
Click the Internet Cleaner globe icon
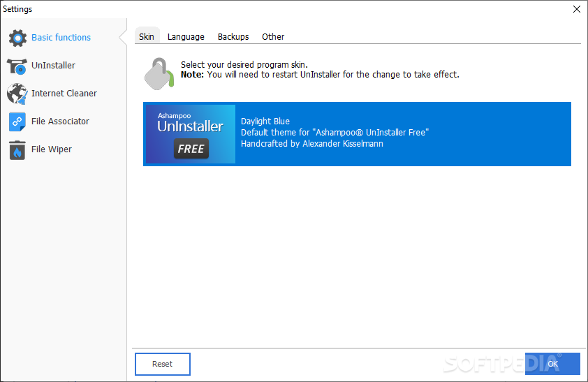click(17, 94)
